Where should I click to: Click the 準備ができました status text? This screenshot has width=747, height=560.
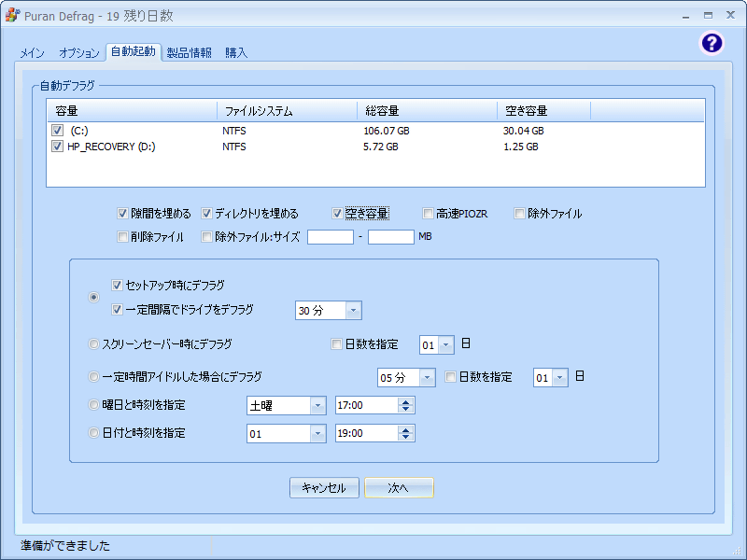tap(65, 545)
